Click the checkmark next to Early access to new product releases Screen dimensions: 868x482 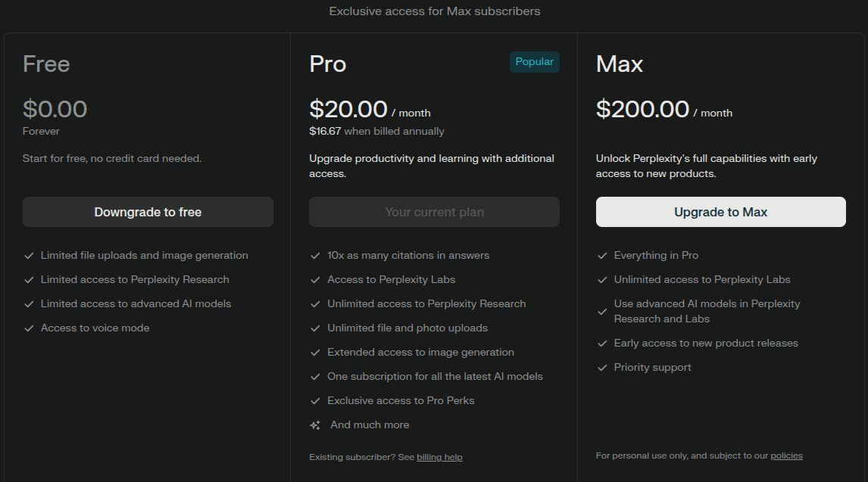point(602,344)
